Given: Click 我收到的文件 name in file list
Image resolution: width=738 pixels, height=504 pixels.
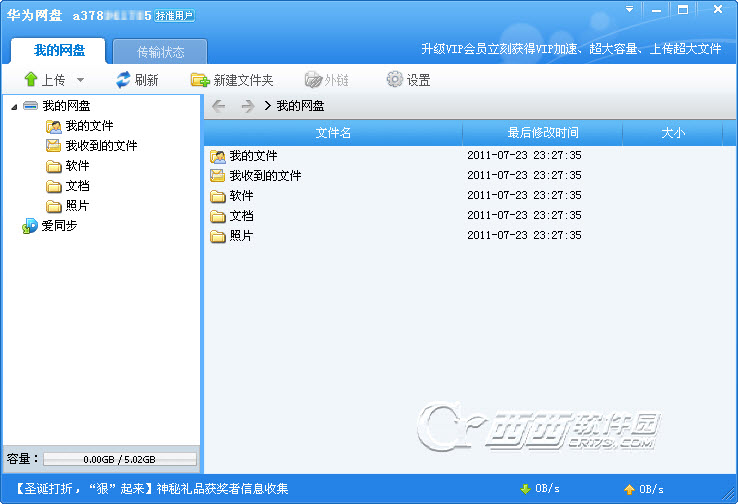Looking at the screenshot, I should point(265,176).
